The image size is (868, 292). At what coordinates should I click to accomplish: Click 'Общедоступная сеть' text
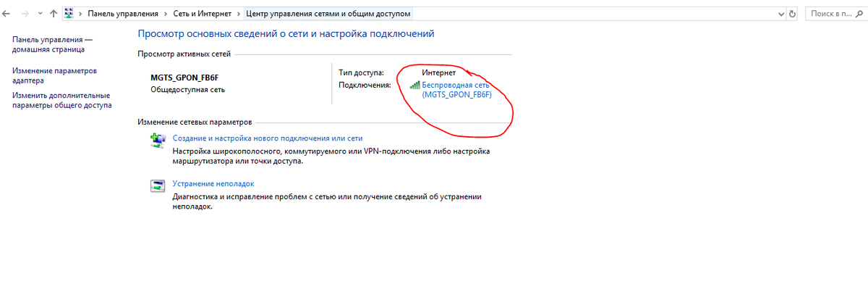187,90
